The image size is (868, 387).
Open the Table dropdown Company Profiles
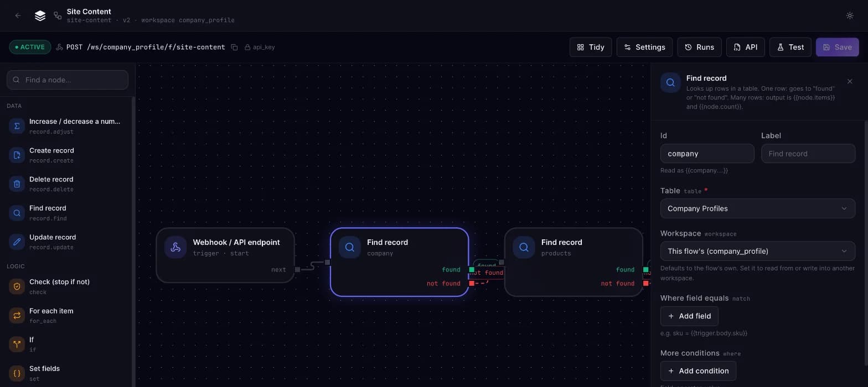[x=757, y=208]
